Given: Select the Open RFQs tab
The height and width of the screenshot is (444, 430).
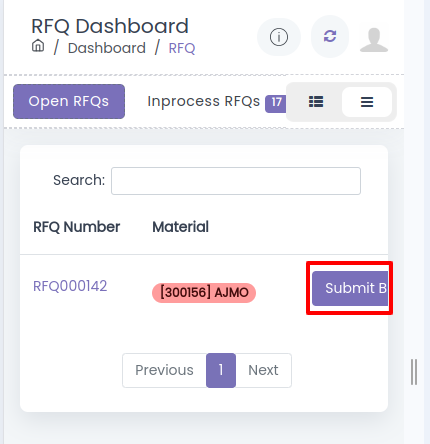Looking at the screenshot, I should pyautogui.click(x=69, y=101).
